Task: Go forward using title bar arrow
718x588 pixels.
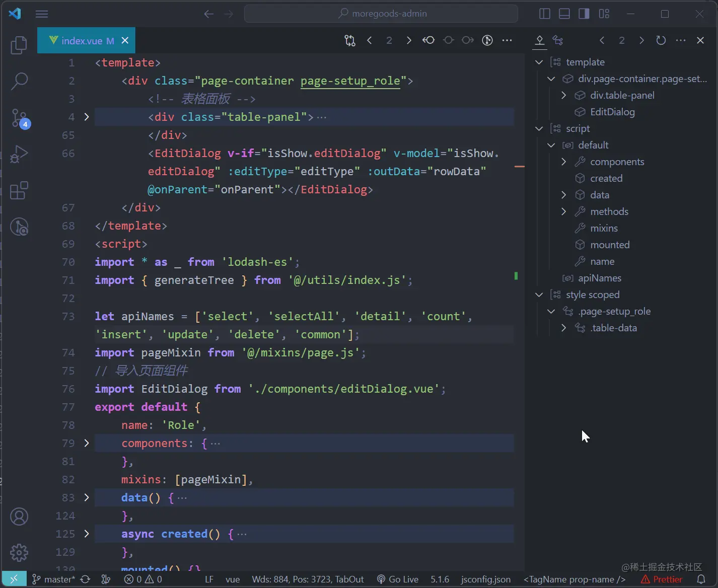Action: (229, 14)
